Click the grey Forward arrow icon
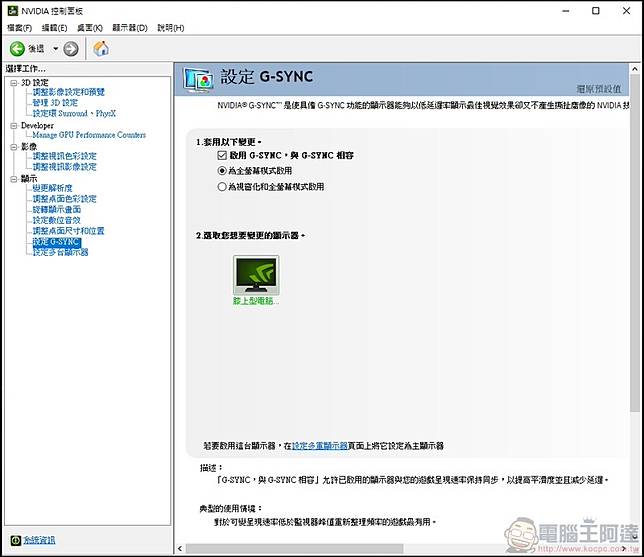This screenshot has width=644, height=557. tap(71, 49)
